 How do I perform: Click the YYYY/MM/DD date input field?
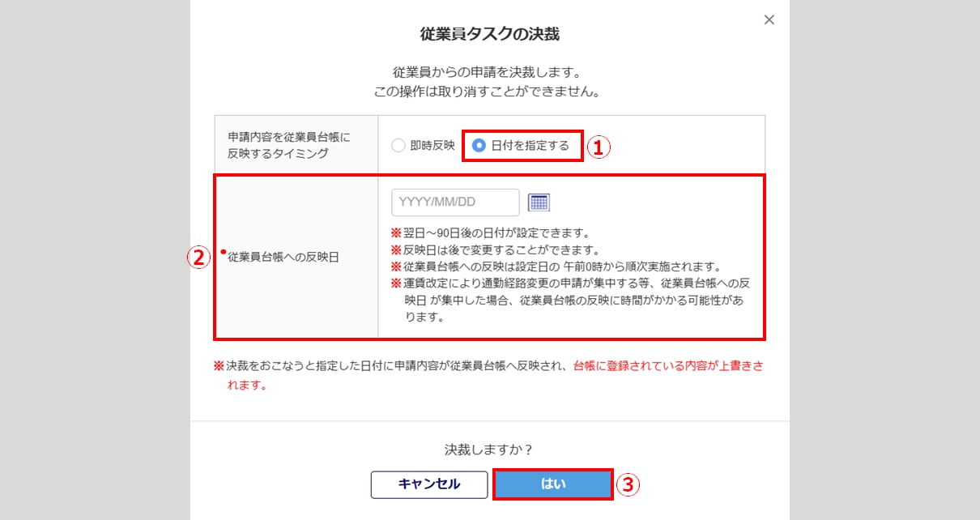455,202
